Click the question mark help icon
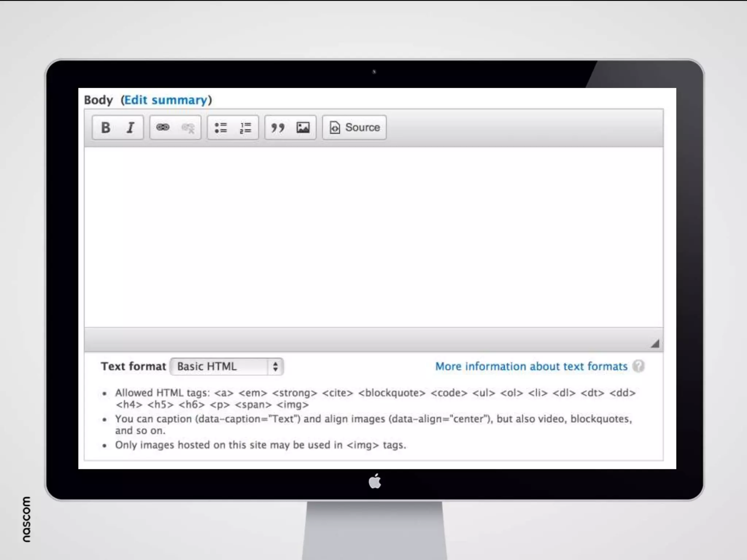This screenshot has height=560, width=747. coord(638,366)
